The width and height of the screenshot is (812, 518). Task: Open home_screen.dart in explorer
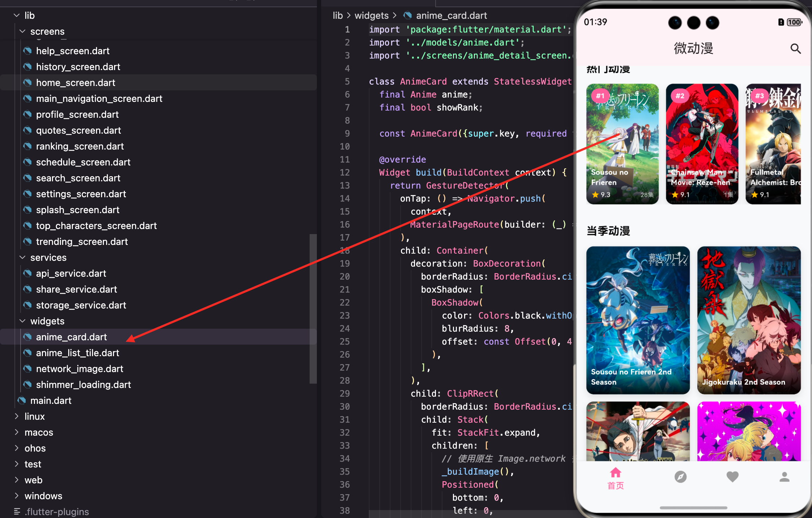(x=75, y=83)
